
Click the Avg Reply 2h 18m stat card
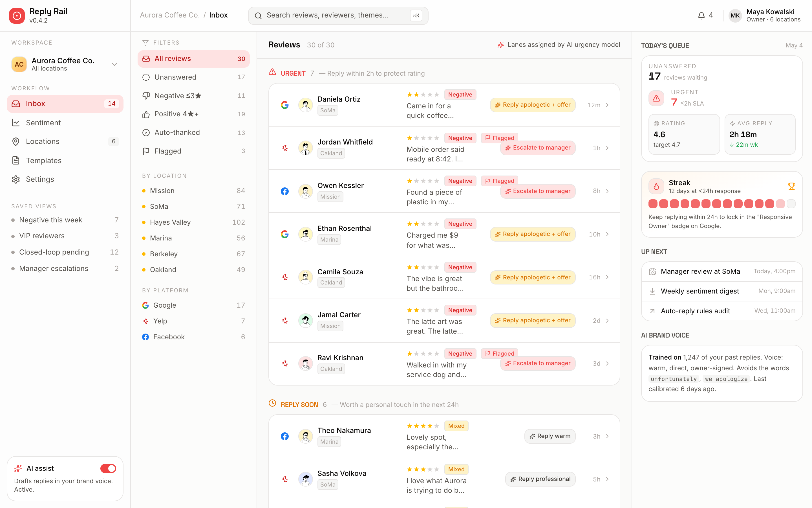(x=760, y=134)
